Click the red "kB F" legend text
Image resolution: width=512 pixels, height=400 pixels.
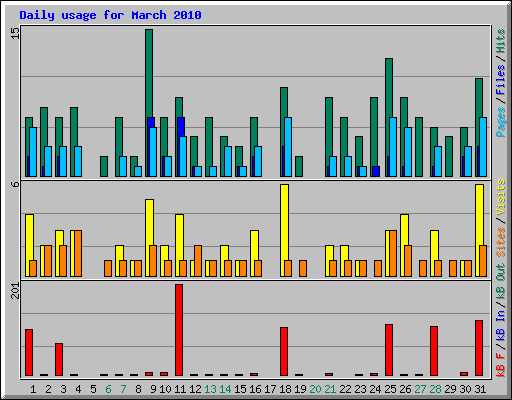[x=501, y=364]
